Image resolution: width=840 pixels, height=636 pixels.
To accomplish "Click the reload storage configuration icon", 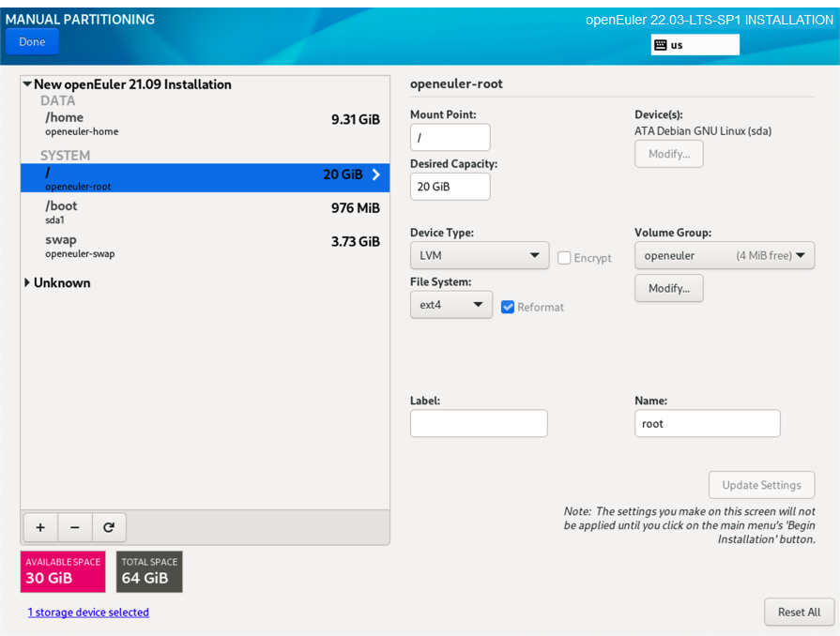I will [x=109, y=527].
